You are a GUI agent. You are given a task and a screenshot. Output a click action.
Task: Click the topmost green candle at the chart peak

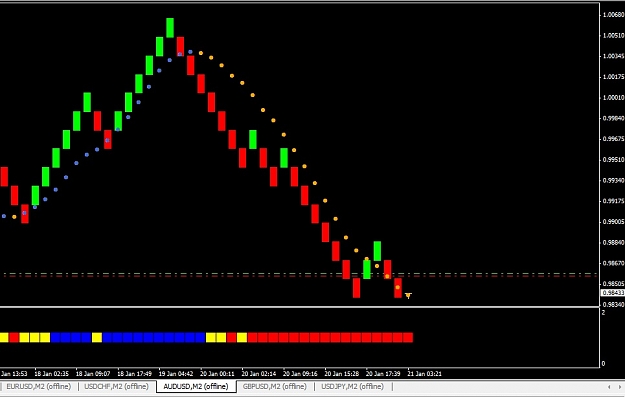(170, 28)
